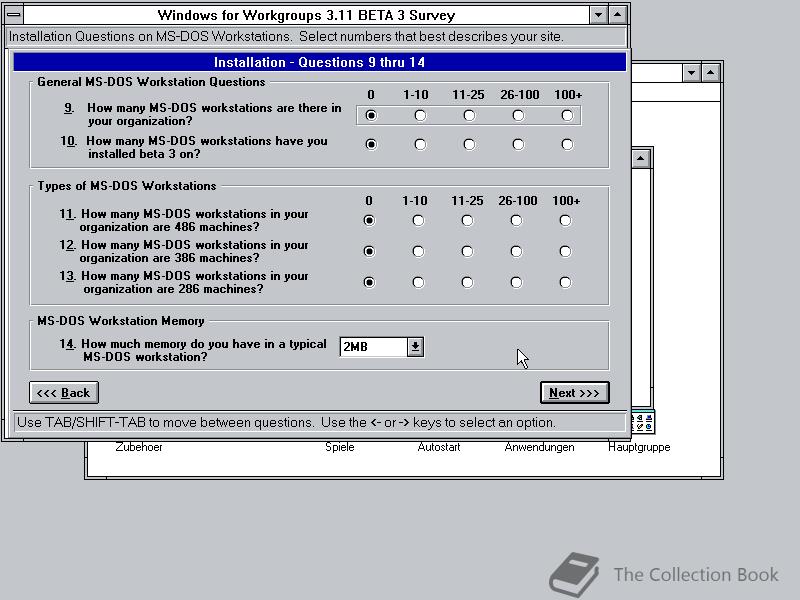Select 0 for 386 machines question

[x=369, y=252]
